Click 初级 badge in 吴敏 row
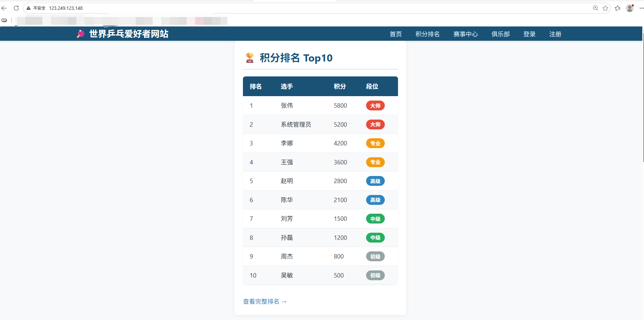Viewport: 644px width, 320px height. (375, 275)
